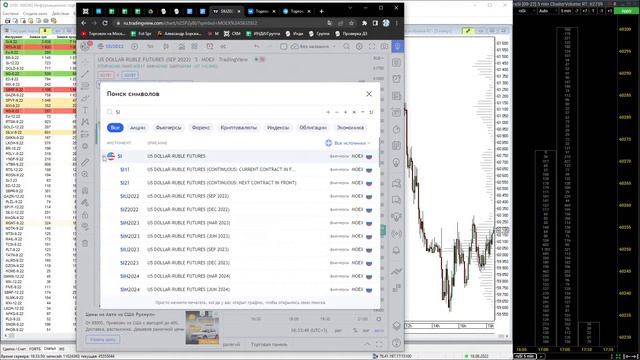Choose SIU2022 futures (SEP 2022)

tap(240, 196)
